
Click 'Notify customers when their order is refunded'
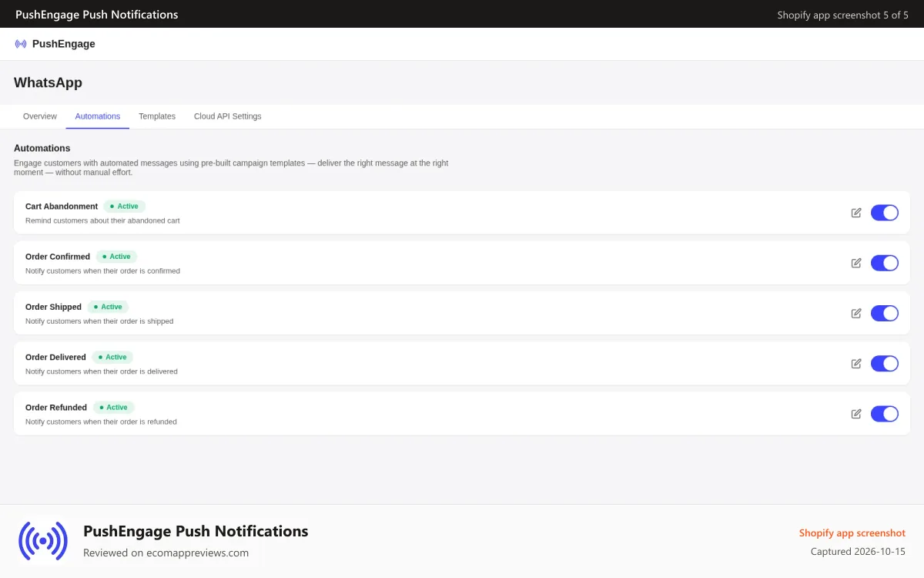[101, 422]
